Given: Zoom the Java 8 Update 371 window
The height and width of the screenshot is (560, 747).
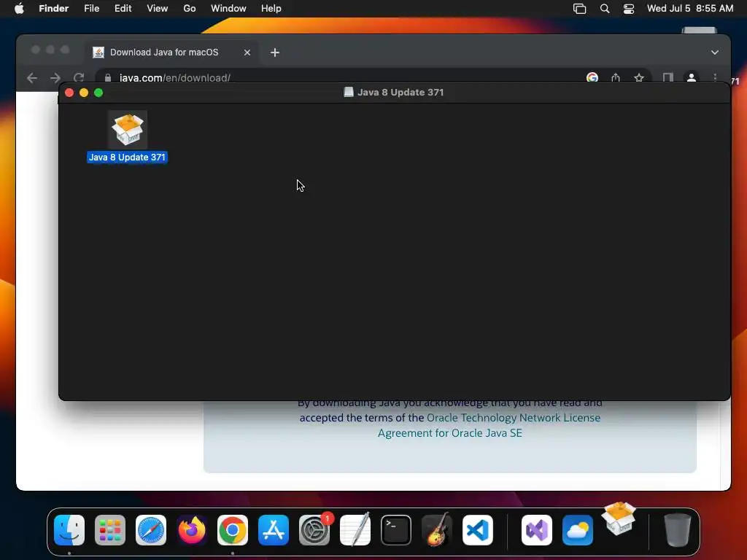Looking at the screenshot, I should coord(98,93).
